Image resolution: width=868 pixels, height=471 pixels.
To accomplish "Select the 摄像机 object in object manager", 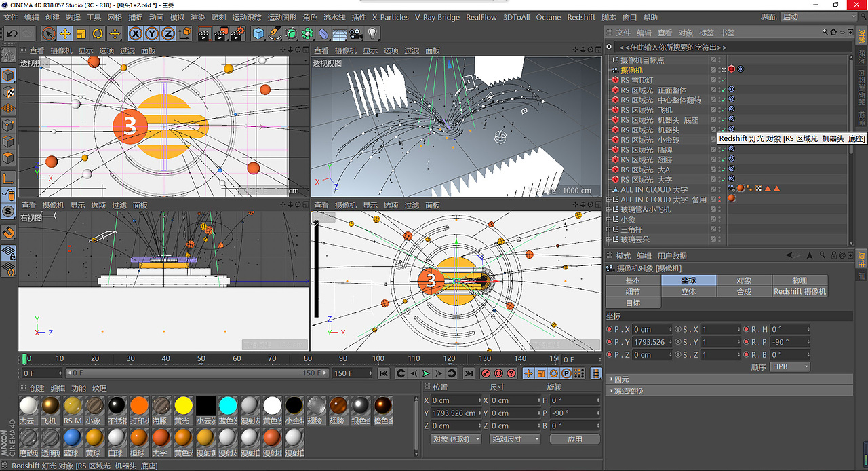I will [x=631, y=70].
